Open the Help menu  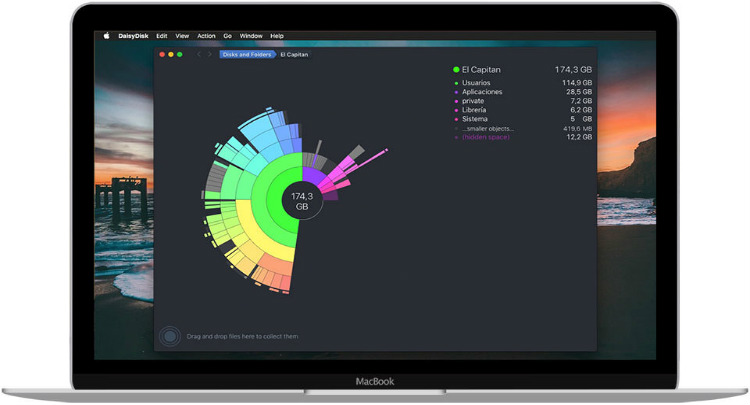click(276, 36)
